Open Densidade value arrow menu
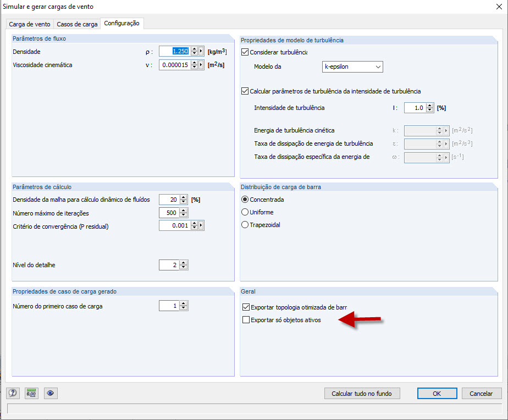The width and height of the screenshot is (508, 420). [201, 51]
